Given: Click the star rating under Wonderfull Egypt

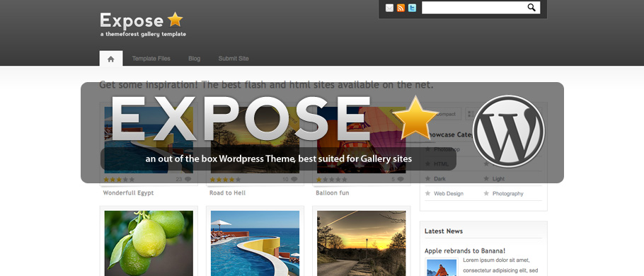Looking at the screenshot, I should point(119,180).
